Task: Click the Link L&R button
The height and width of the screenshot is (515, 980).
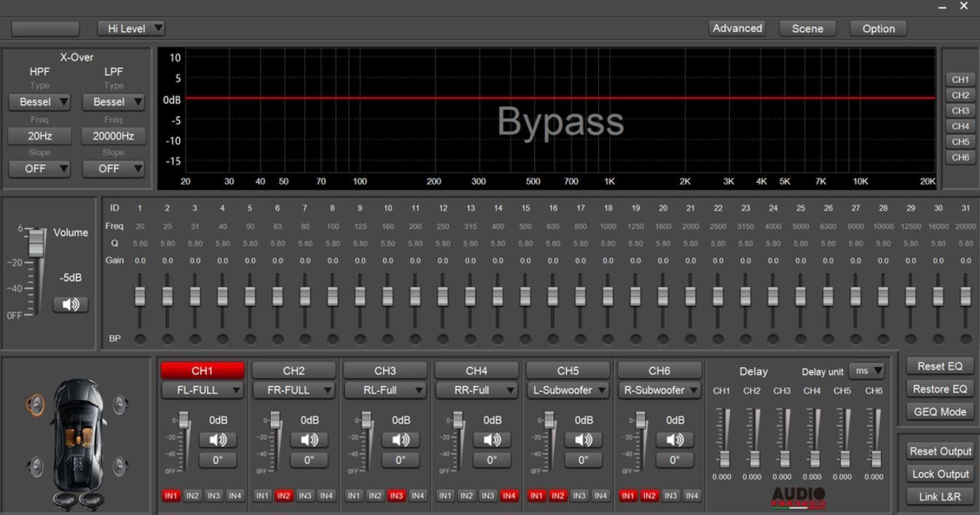Action: tap(939, 496)
